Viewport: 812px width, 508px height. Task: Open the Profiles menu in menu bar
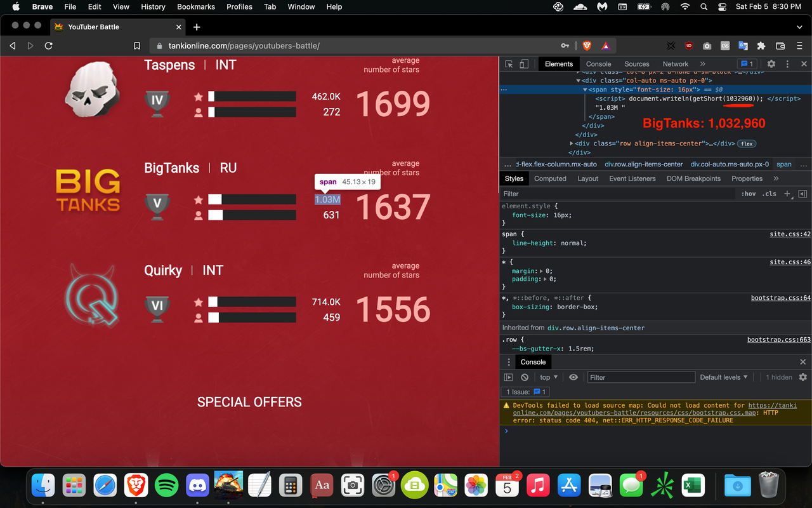pyautogui.click(x=239, y=7)
